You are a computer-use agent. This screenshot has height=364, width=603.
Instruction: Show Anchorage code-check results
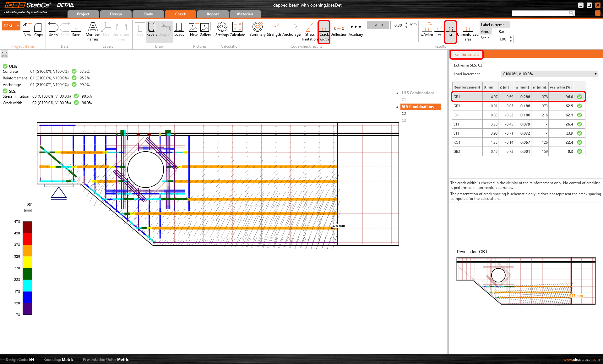(291, 29)
